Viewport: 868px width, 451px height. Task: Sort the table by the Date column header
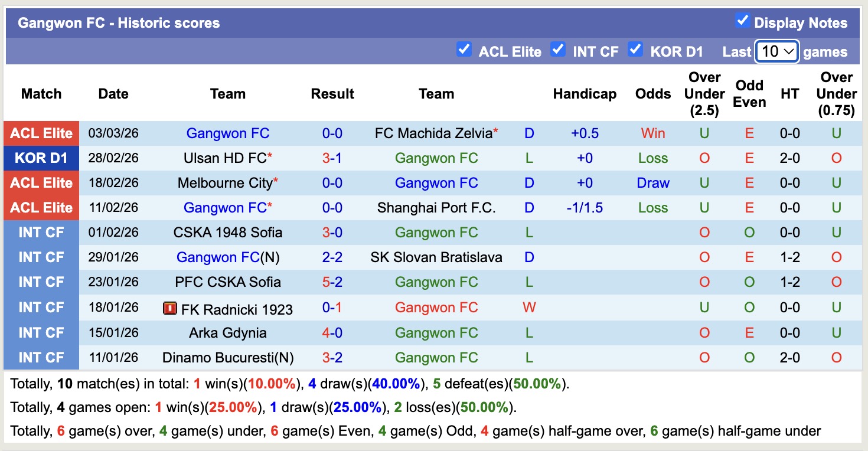pyautogui.click(x=113, y=93)
